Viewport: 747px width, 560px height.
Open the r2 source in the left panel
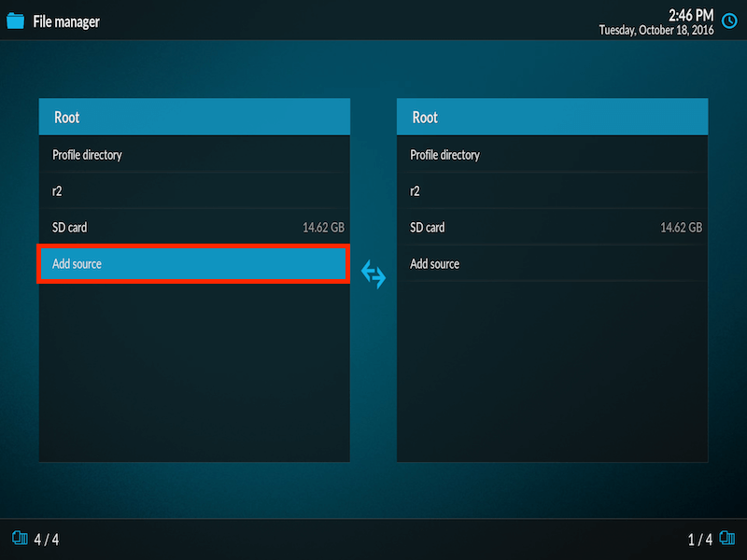(194, 191)
